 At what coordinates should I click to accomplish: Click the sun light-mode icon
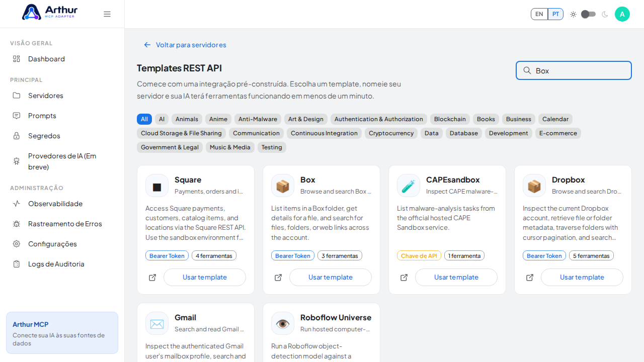click(573, 14)
